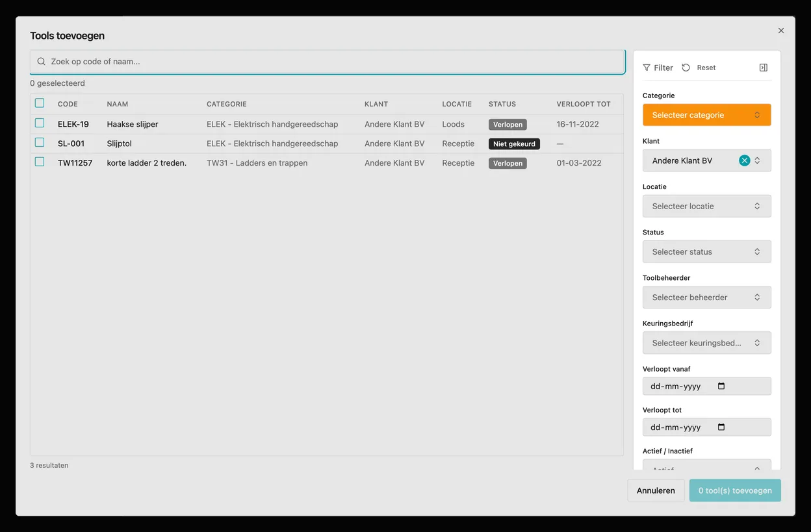
Task: Click Verlopen badge in ELEK-19 row
Action: [x=508, y=125]
